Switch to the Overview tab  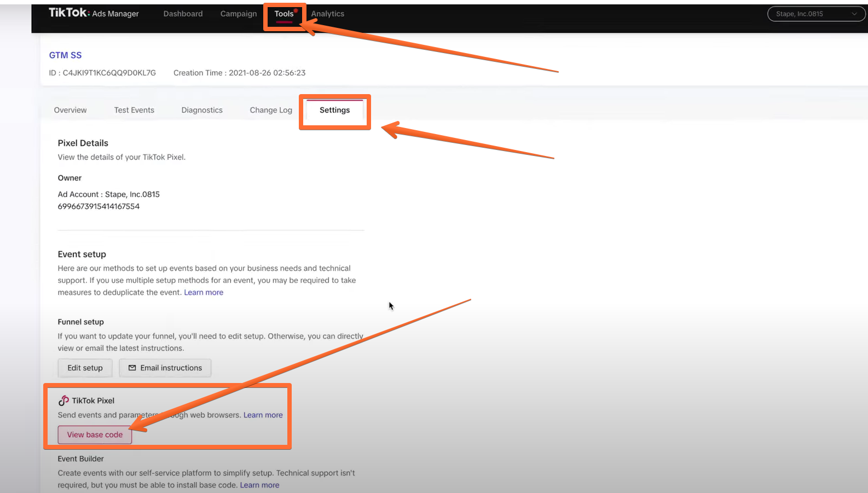(70, 110)
